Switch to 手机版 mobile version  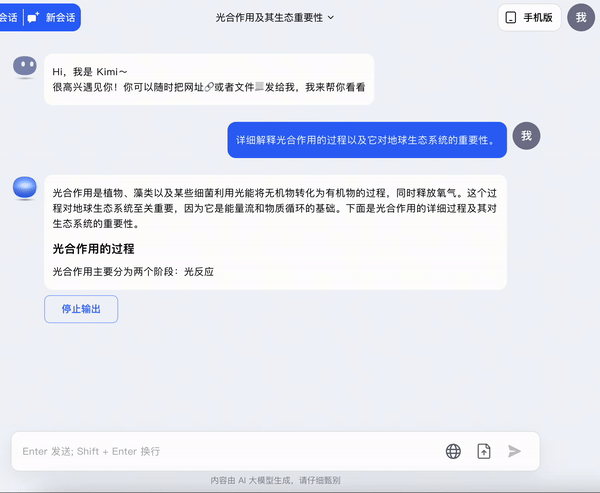529,17
